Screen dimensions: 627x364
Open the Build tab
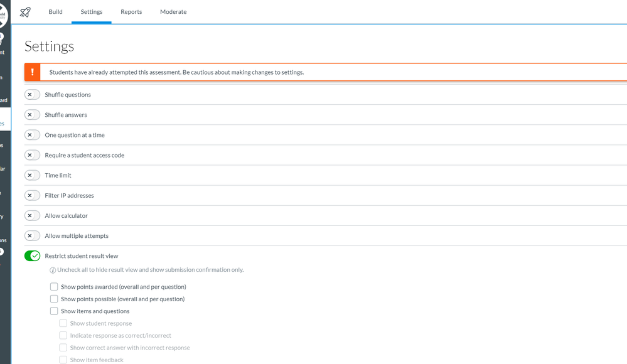tap(55, 12)
